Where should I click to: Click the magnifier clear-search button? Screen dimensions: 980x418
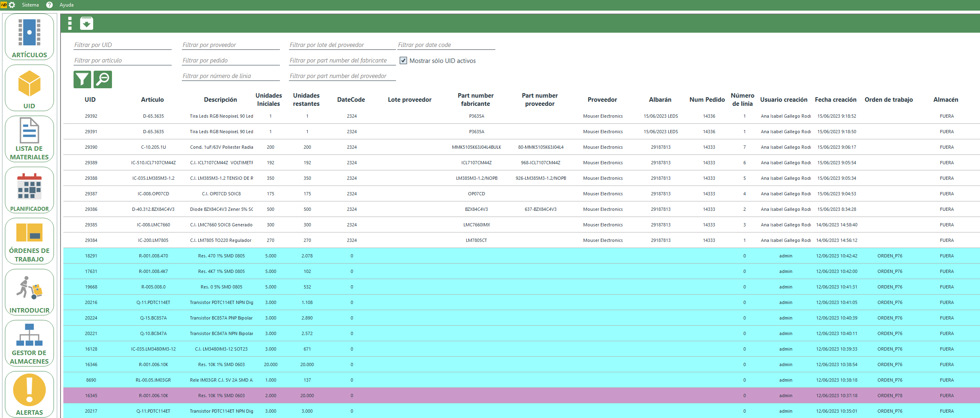pos(103,79)
